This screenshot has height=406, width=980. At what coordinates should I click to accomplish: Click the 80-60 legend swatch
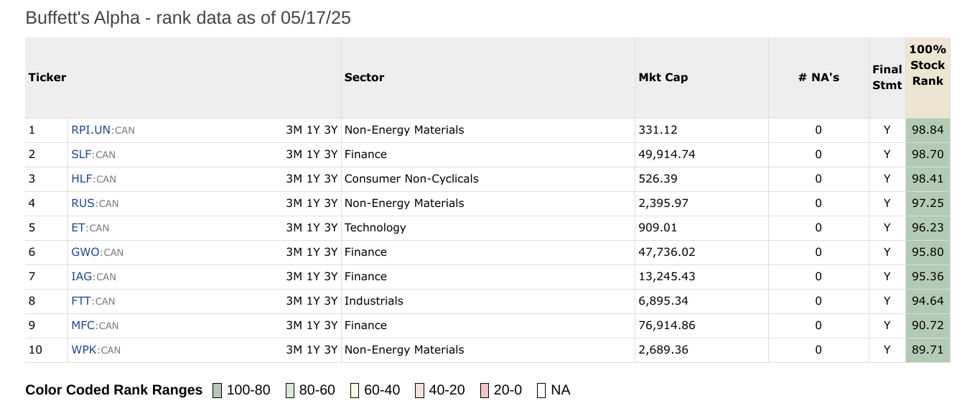click(x=290, y=390)
